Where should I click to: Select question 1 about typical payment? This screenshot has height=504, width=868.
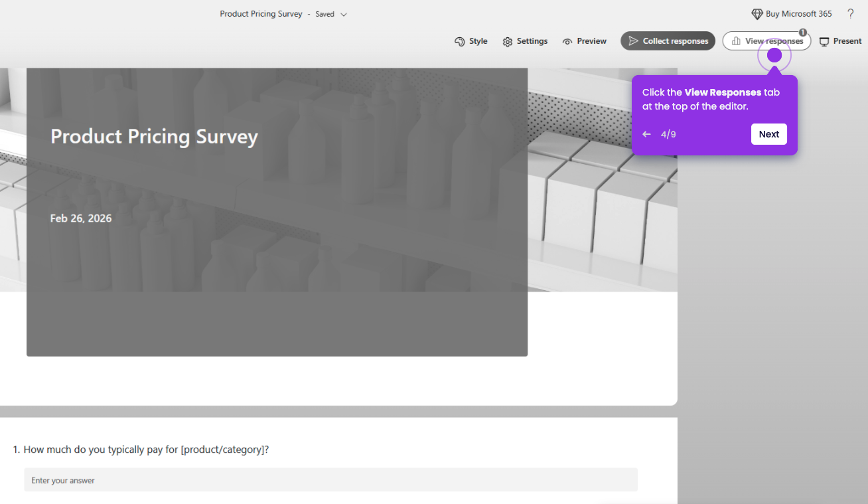coord(141,450)
